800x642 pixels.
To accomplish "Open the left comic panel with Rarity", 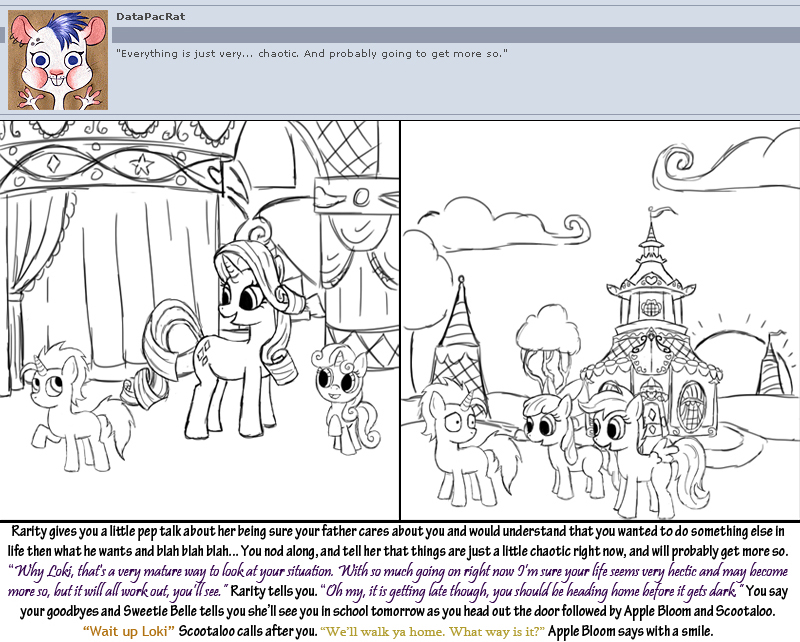I will click(199, 320).
